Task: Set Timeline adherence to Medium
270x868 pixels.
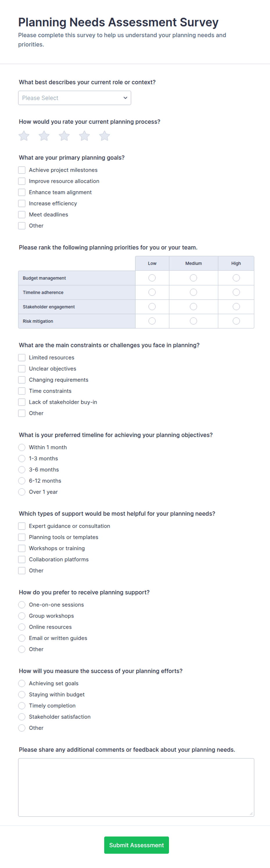Action: tap(193, 292)
